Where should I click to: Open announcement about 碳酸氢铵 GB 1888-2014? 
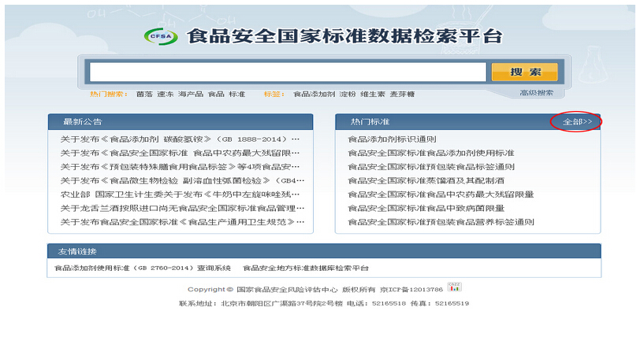[180, 139]
